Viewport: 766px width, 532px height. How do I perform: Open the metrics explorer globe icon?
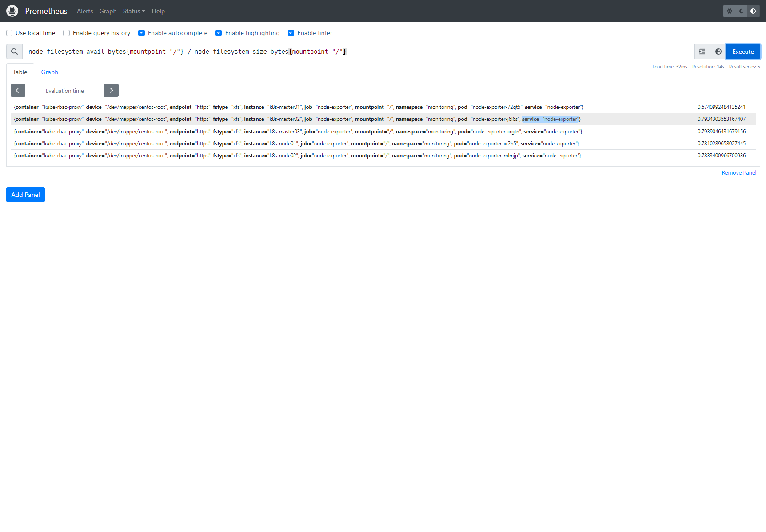(718, 52)
